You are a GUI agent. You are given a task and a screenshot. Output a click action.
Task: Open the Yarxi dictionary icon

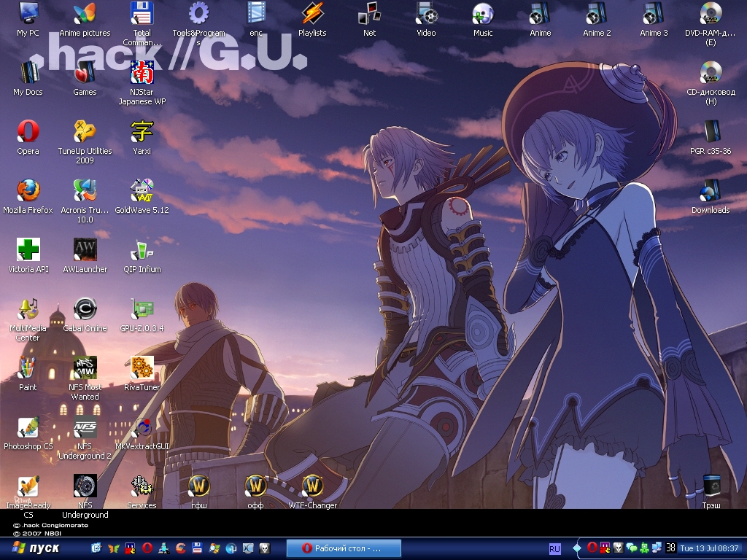pos(142,132)
